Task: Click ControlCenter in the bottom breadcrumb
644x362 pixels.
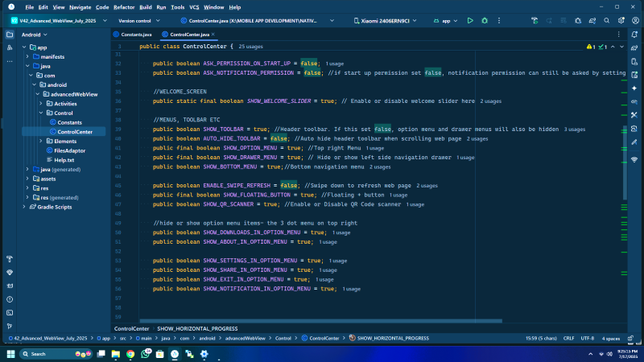Action: coord(131,328)
